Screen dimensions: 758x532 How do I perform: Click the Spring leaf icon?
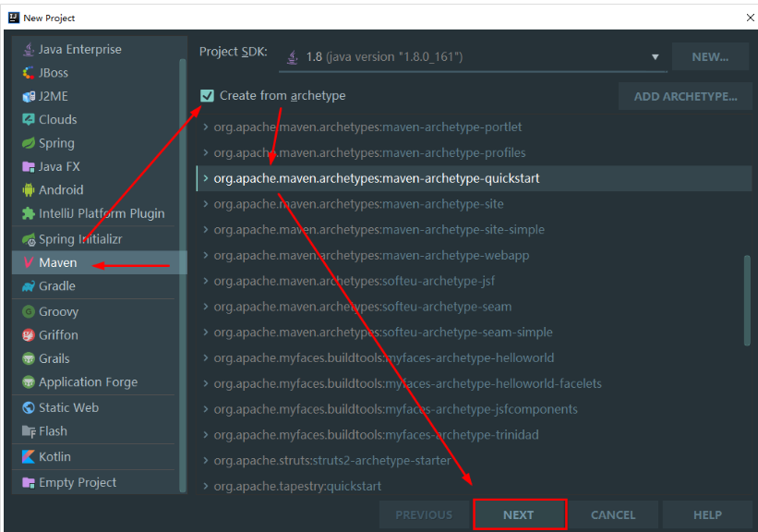pyautogui.click(x=29, y=143)
